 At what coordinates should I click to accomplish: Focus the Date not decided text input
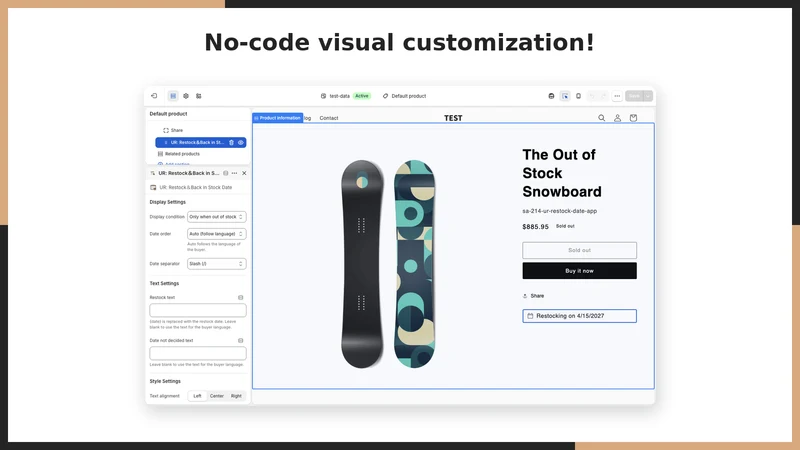click(198, 353)
